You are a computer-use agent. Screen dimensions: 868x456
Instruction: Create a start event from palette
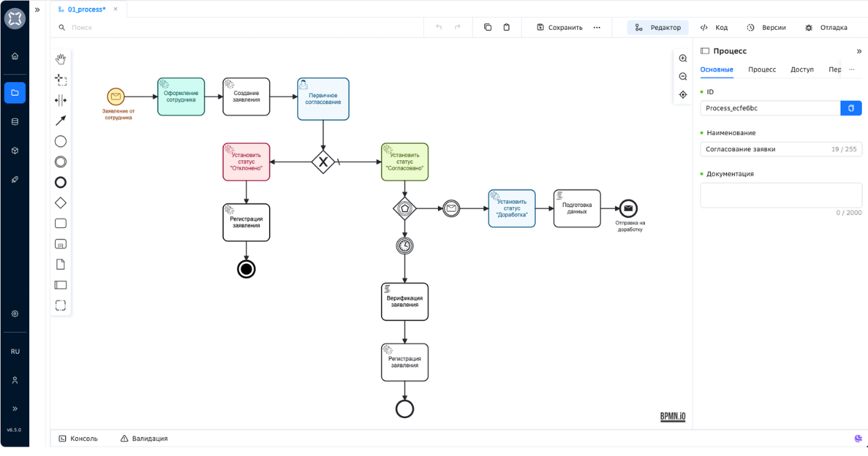pos(60,141)
